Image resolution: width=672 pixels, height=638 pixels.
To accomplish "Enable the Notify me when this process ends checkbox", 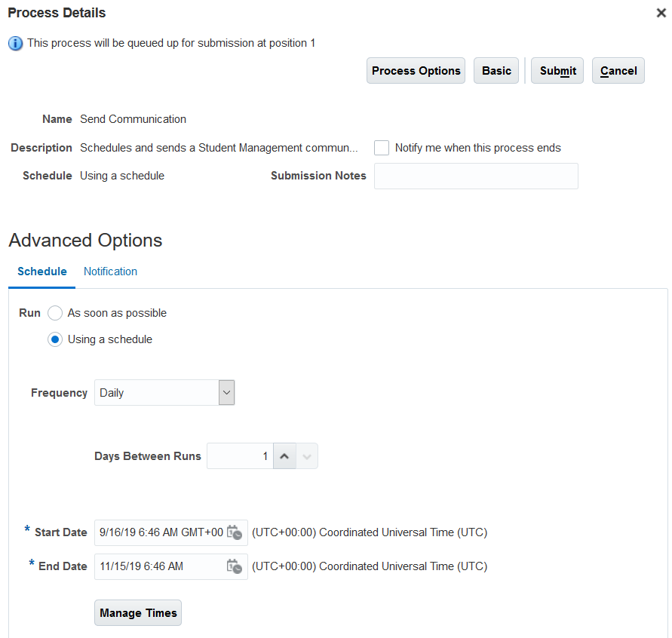I will [381, 148].
